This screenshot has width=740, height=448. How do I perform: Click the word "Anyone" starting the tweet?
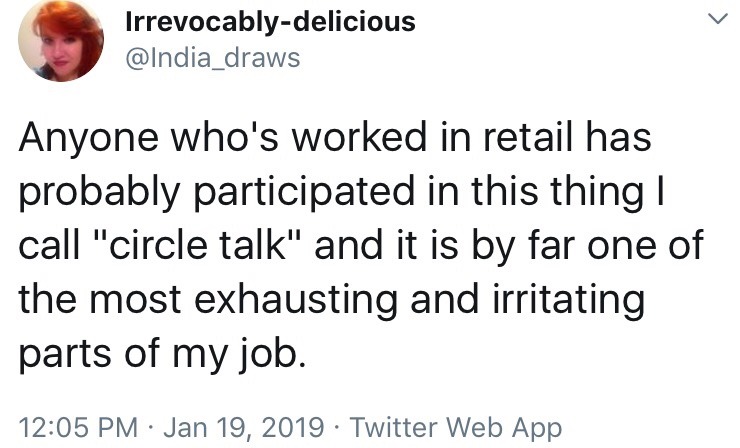click(x=89, y=139)
